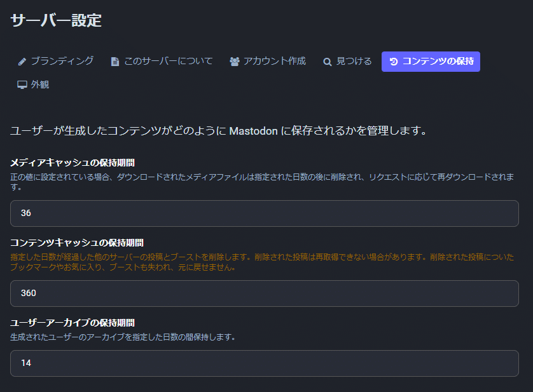The width and height of the screenshot is (533, 392).
Task: Open the 外観 tab
Action: coord(33,84)
